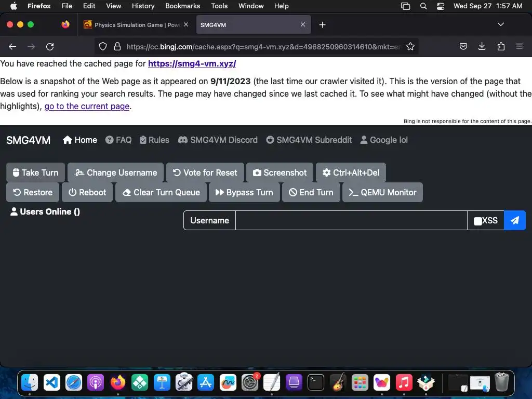This screenshot has height=399, width=532.
Task: Toggle the XSS checkbox
Action: [478, 221]
